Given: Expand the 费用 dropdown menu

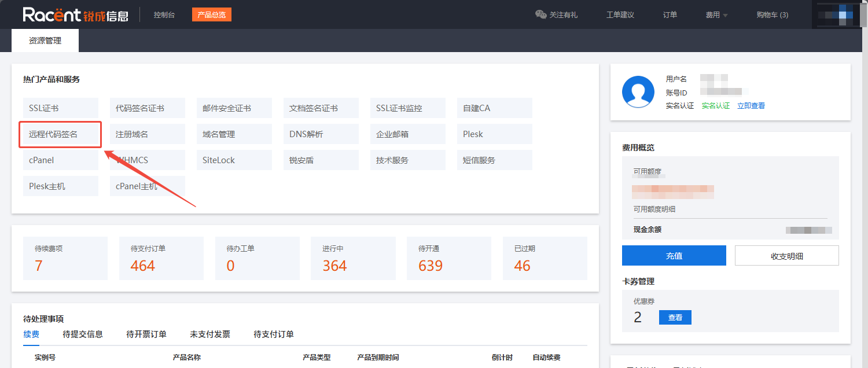Looking at the screenshot, I should coord(716,15).
